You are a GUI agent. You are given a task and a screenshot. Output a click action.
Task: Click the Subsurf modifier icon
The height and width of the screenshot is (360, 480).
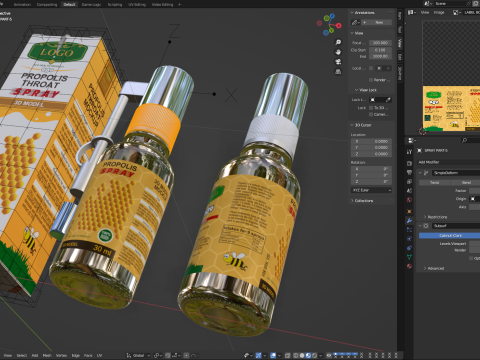(426, 226)
